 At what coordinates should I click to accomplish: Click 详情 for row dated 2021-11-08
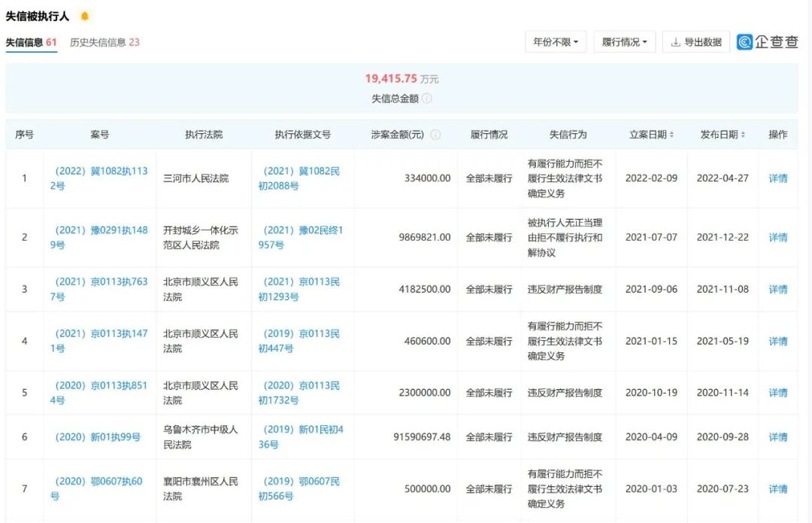(x=778, y=289)
